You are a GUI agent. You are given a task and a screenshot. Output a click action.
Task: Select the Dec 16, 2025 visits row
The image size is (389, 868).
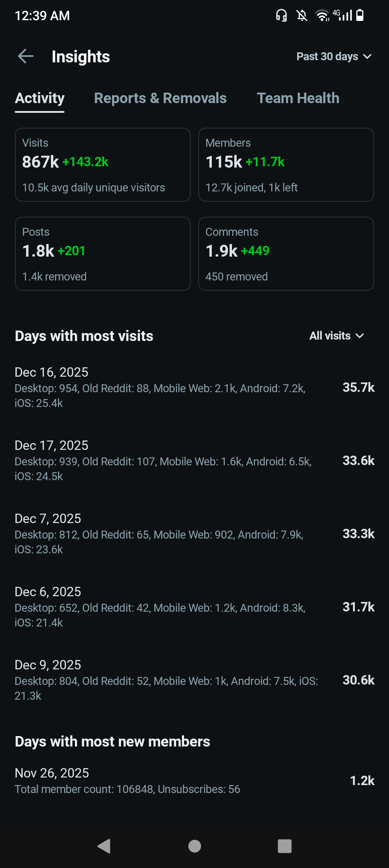[x=194, y=387]
